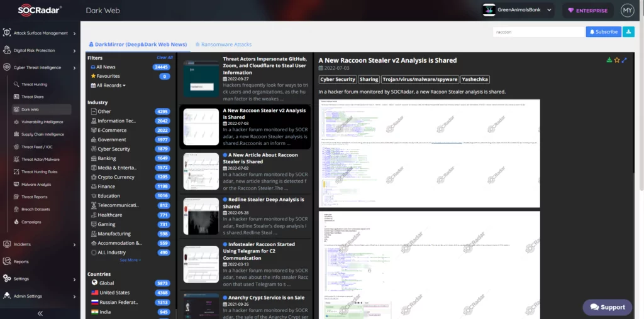644x319 pixels.
Task: Click the Trojan/virus/malware/spyware tag
Action: [419, 80]
